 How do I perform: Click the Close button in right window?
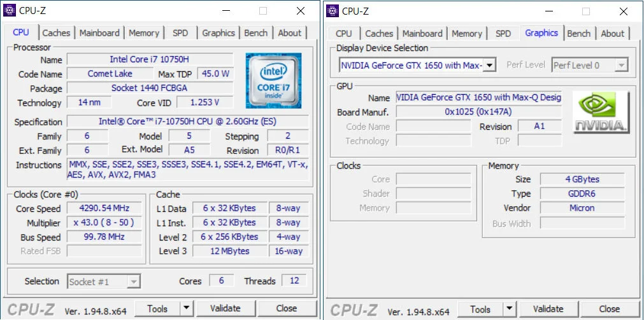click(x=610, y=309)
